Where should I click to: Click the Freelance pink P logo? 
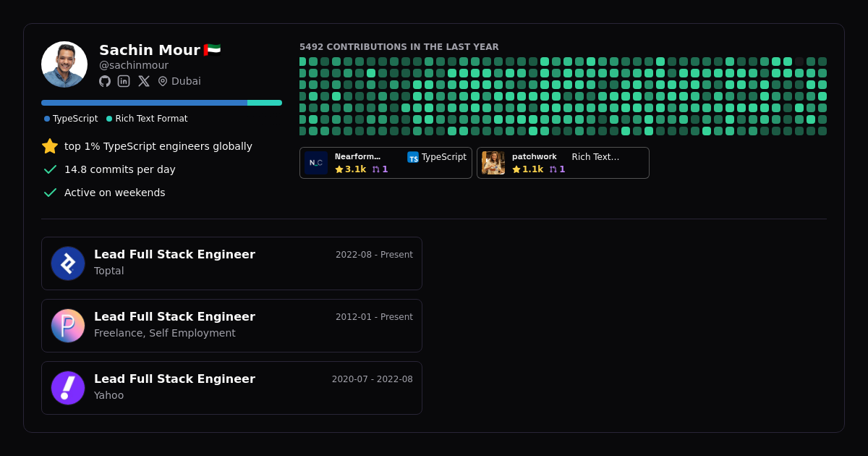tap(68, 326)
